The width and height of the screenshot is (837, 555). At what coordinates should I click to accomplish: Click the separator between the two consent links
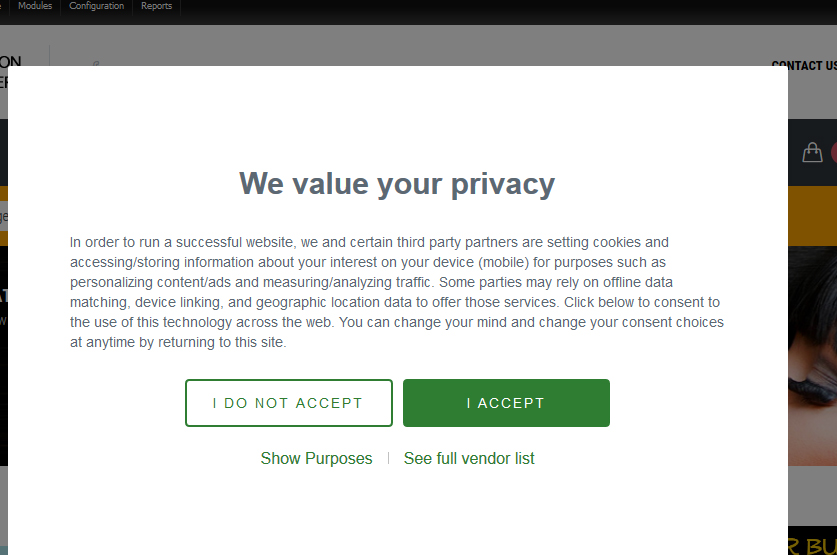(388, 459)
